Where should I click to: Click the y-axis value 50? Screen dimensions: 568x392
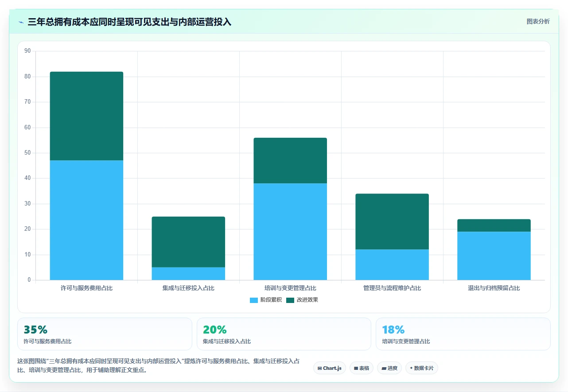27,153
